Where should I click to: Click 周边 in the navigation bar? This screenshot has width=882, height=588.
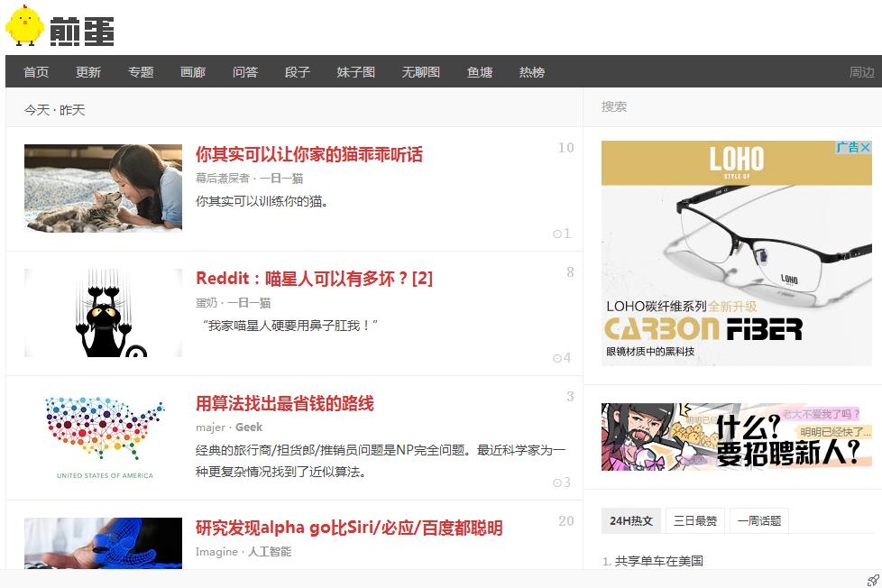coord(862,72)
